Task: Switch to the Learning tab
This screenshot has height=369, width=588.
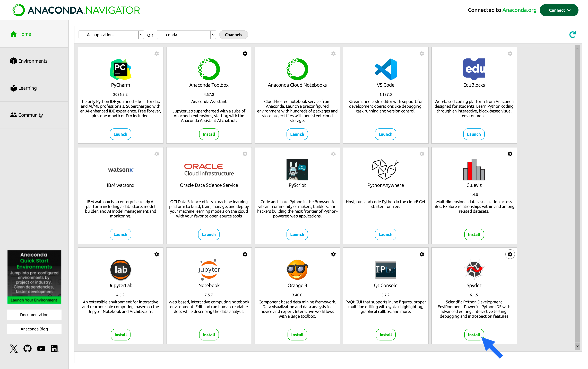Action: tap(34, 88)
